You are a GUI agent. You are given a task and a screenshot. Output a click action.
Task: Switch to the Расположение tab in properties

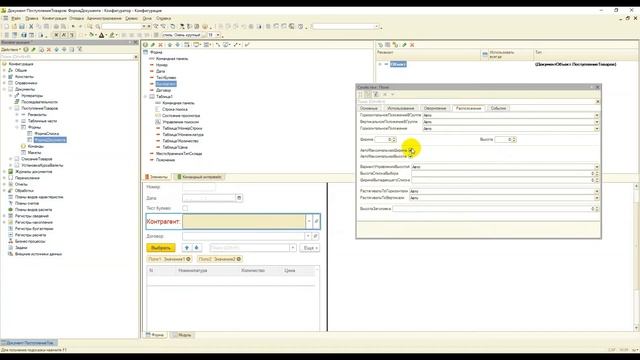(468, 108)
